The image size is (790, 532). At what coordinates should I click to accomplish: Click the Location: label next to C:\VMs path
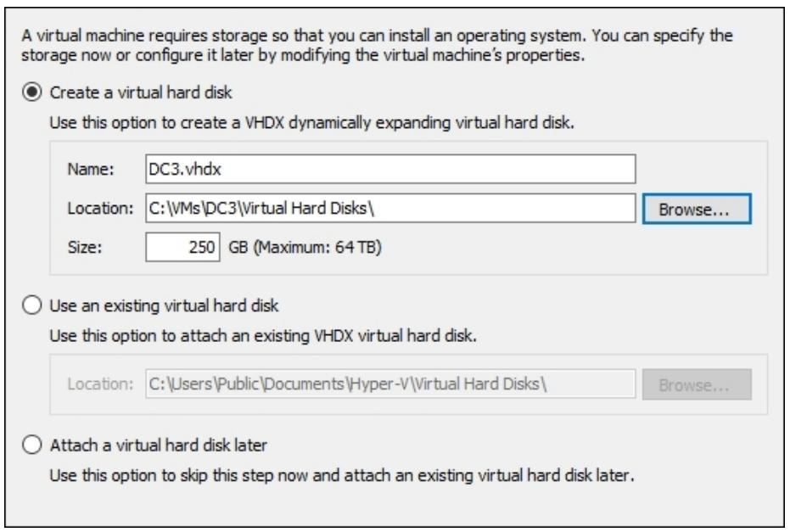100,208
